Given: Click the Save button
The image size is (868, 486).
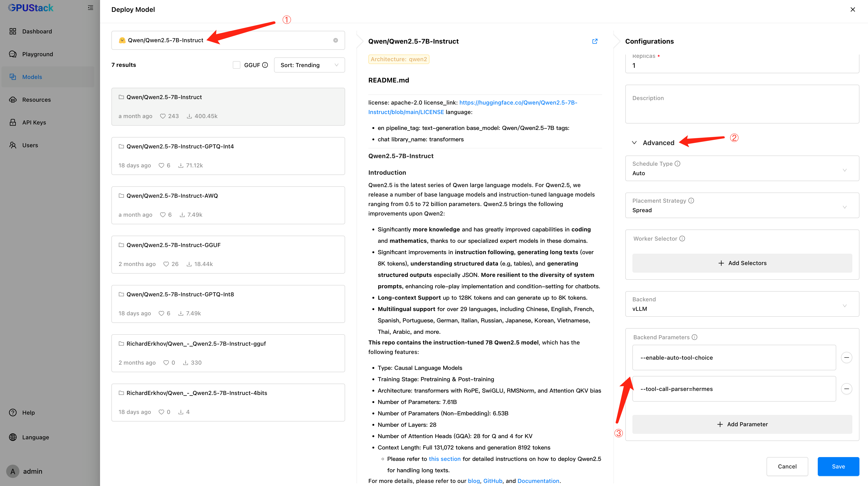Looking at the screenshot, I should point(838,467).
